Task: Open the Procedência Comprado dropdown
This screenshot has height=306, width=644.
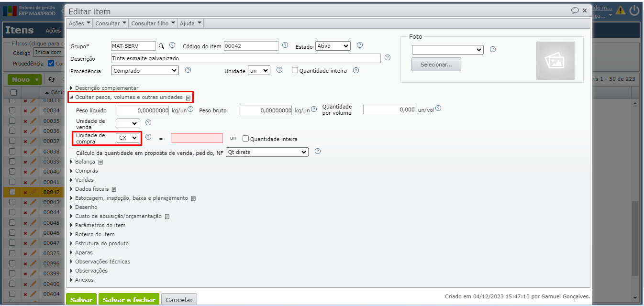Action: point(145,70)
